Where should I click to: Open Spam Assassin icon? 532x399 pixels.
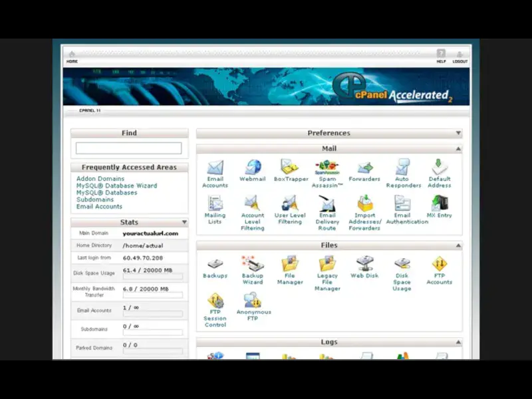327,168
